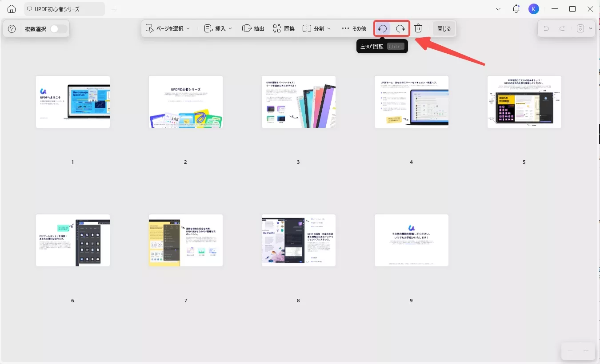This screenshot has width=600, height=364.
Task: Select page 4 thumbnail
Action: click(412, 102)
